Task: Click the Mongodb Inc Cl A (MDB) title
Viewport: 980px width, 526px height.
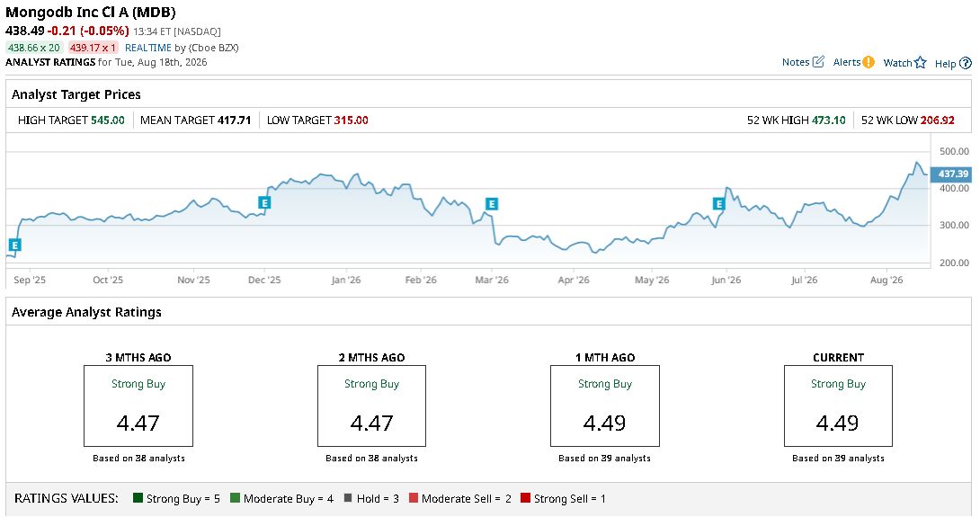Action: tap(91, 12)
